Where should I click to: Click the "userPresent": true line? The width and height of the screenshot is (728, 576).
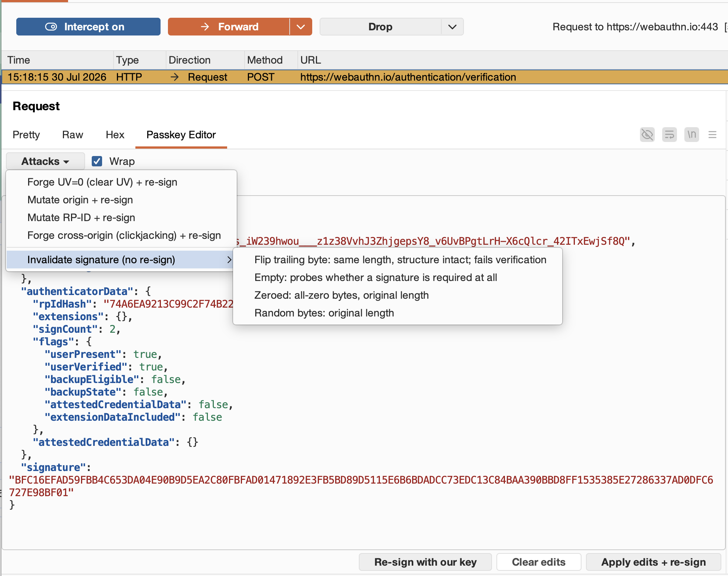[103, 354]
